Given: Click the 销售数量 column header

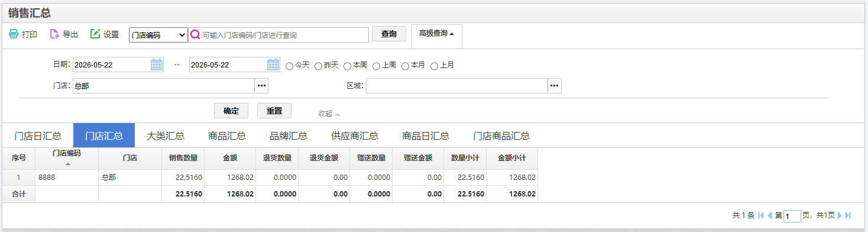Looking at the screenshot, I should tap(183, 158).
